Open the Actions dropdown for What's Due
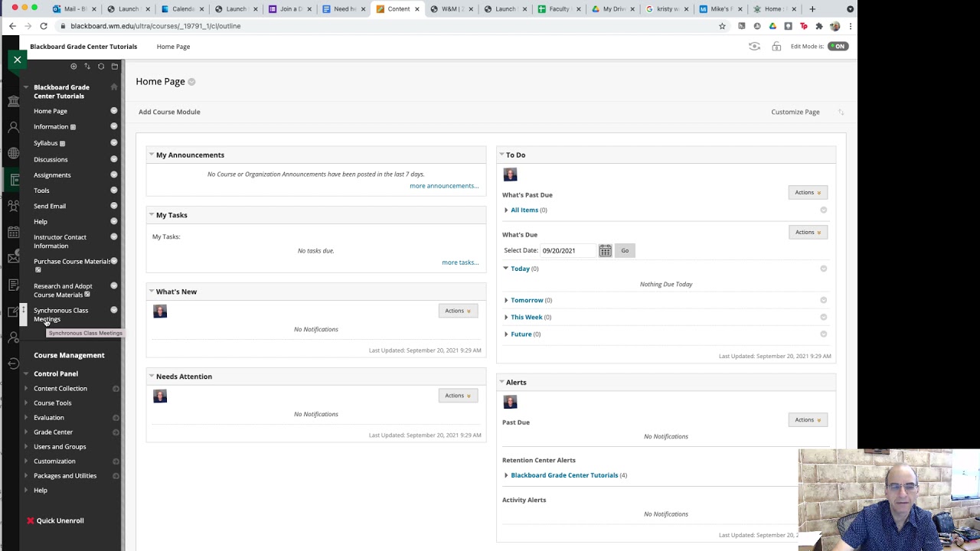Viewport: 980px width, 551px height. (x=808, y=232)
